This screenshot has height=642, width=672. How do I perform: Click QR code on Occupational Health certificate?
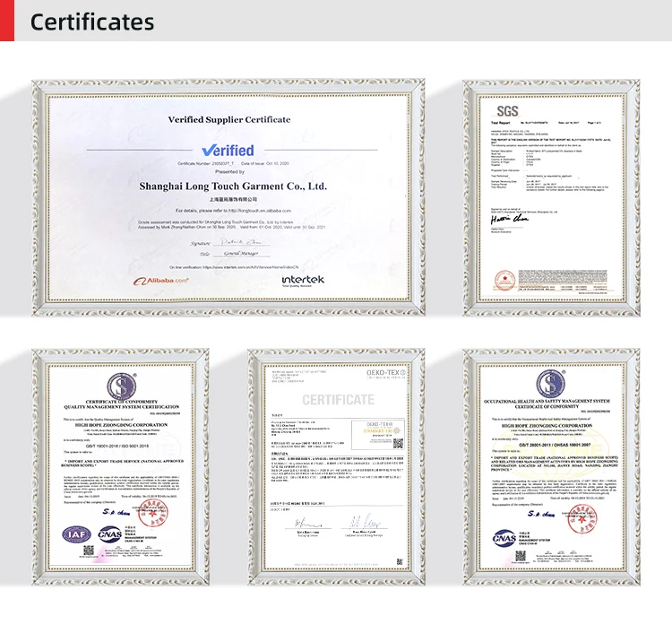tap(521, 556)
